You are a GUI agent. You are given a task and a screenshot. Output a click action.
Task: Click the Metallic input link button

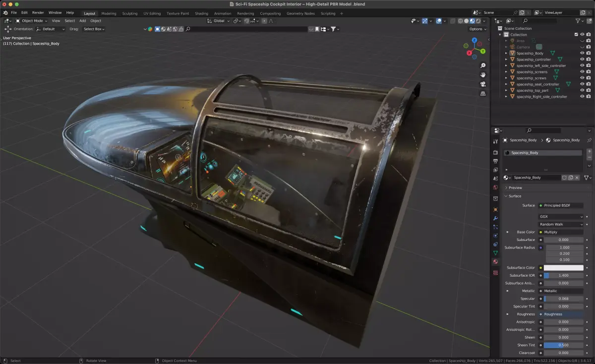(x=561, y=291)
